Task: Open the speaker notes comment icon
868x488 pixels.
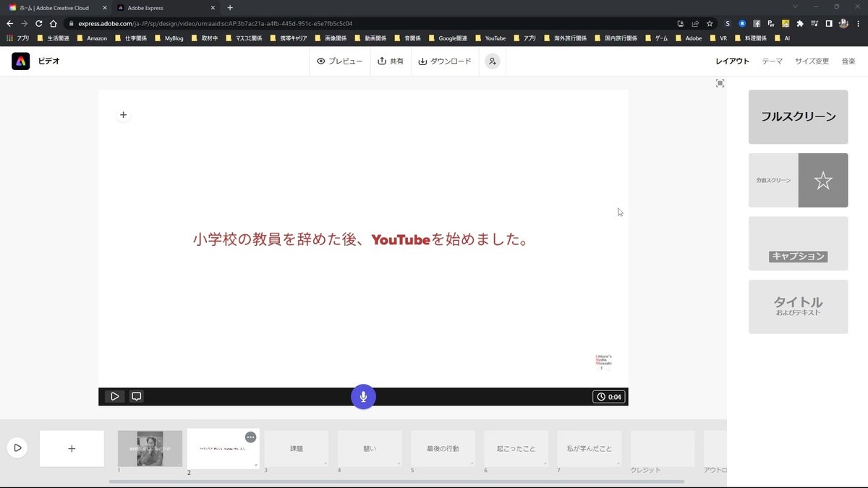Action: click(136, 396)
